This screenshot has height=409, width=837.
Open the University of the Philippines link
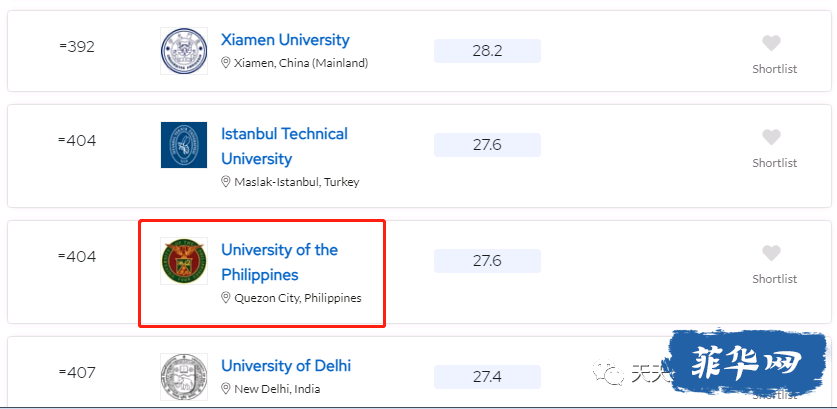pos(279,262)
